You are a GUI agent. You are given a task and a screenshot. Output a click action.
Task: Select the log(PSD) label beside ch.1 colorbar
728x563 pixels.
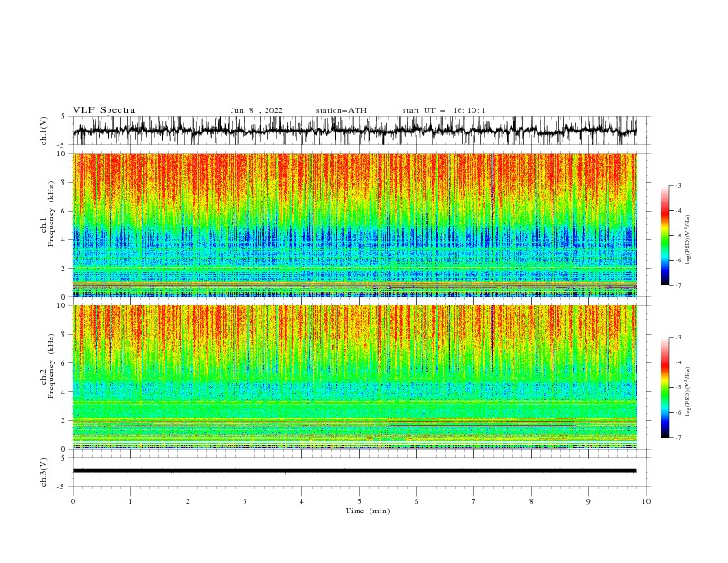pyautogui.click(x=688, y=240)
